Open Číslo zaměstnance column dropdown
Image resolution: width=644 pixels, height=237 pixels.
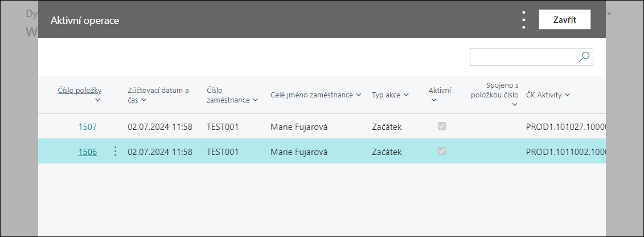[256, 100]
